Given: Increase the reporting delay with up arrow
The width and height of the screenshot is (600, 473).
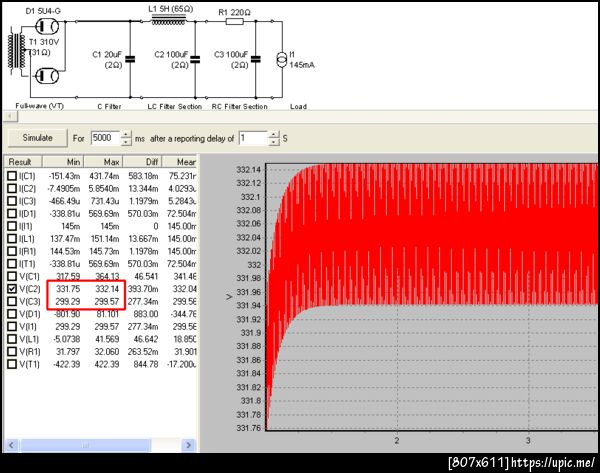Looking at the screenshot, I should click(274, 135).
